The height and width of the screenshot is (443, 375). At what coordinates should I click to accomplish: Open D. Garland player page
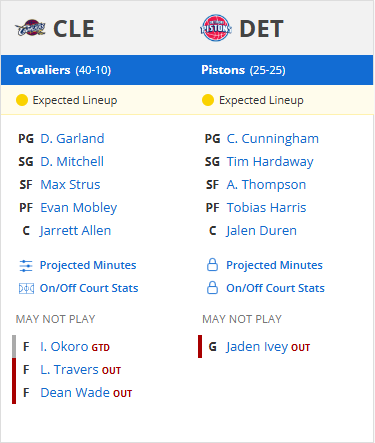(72, 139)
